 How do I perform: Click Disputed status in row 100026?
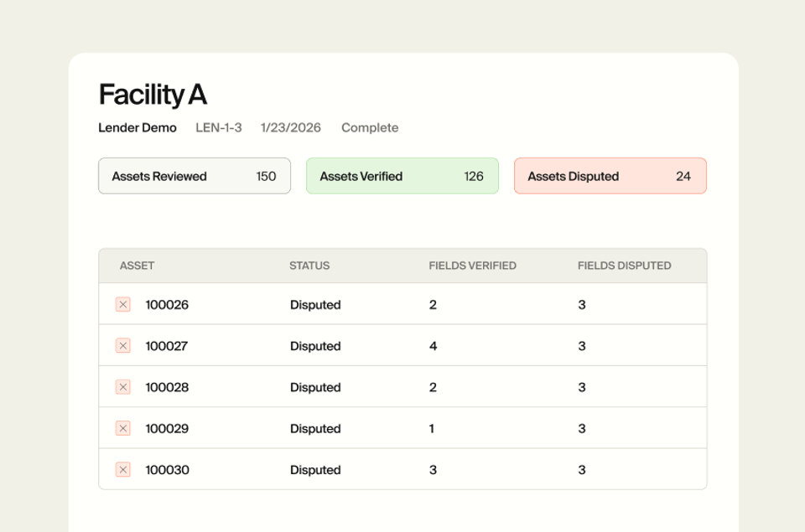tap(315, 305)
